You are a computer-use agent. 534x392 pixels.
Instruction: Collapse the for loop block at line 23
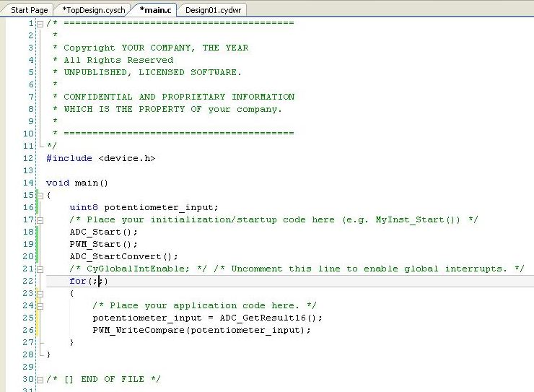(40, 293)
